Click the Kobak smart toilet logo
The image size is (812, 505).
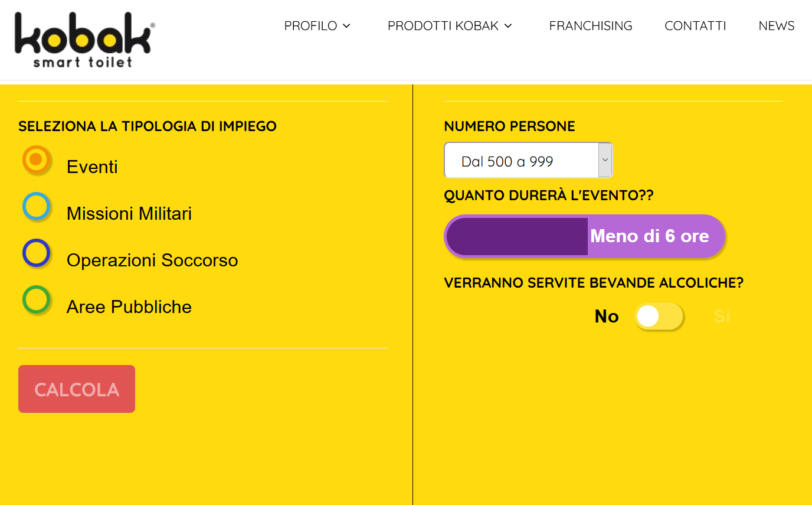tap(85, 40)
